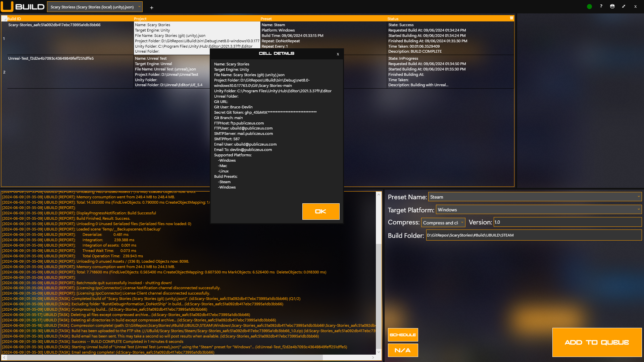
Task: Click the Preset column header
Action: (266, 19)
